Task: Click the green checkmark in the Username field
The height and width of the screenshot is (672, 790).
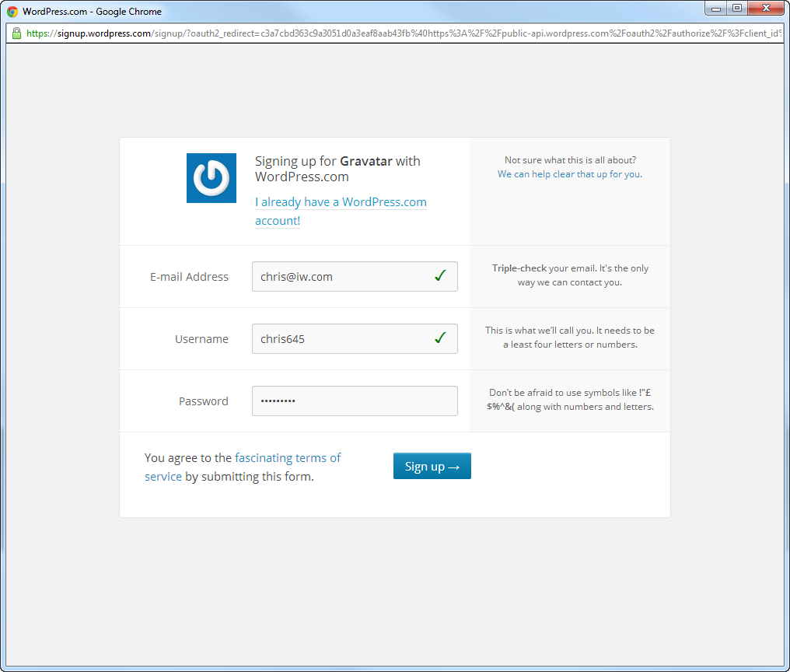Action: (x=440, y=338)
